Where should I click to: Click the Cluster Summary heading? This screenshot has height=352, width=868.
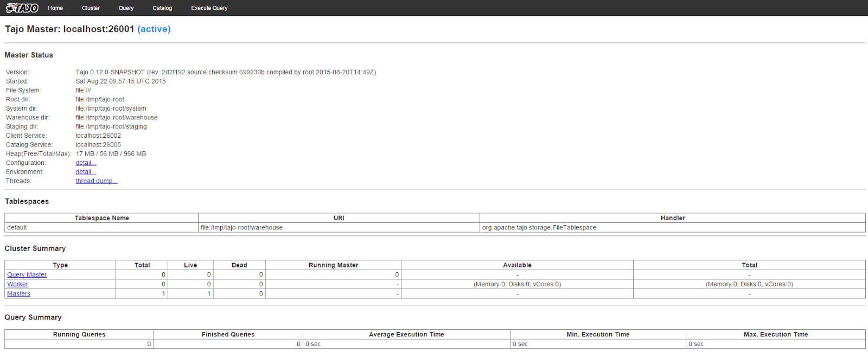pos(35,248)
